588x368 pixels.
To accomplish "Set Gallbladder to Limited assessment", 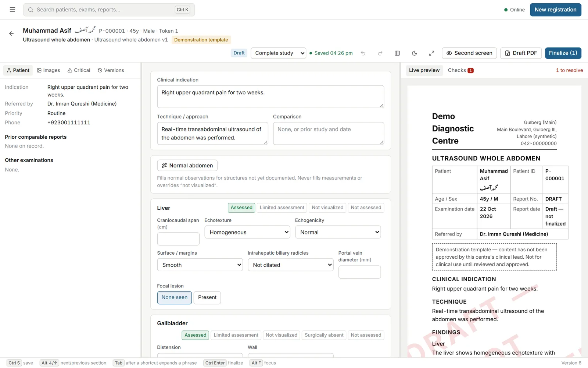I will tap(236, 335).
